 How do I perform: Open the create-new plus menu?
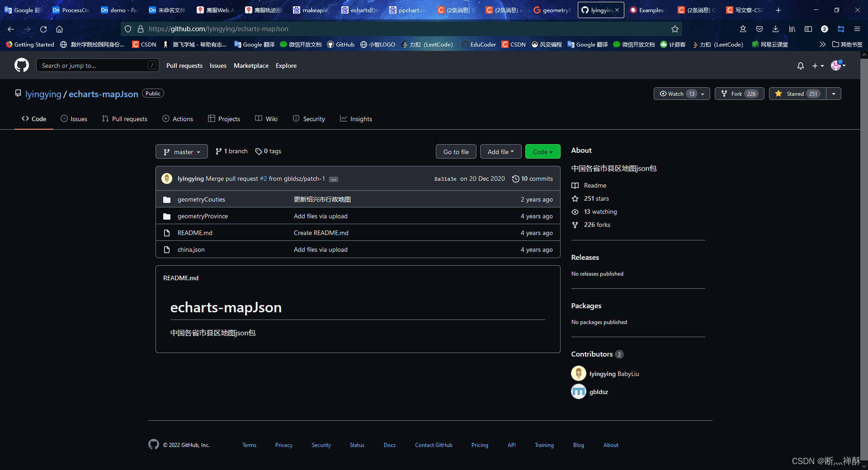click(x=818, y=66)
